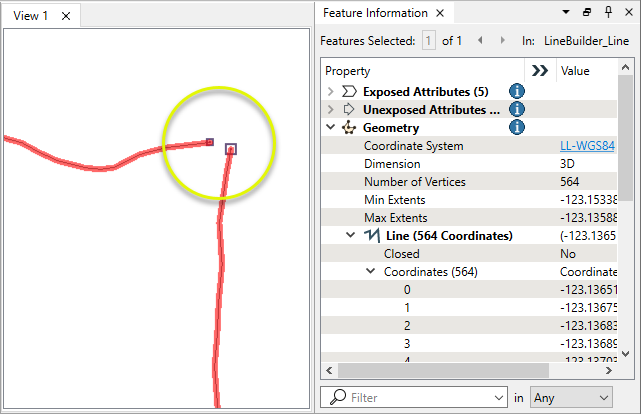
Task: Collapse the Coordinates (564) list
Action: (x=369, y=272)
